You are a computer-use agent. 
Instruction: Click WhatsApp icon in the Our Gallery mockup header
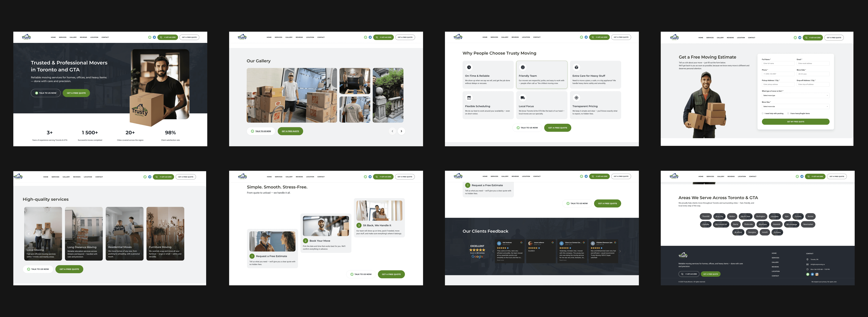(x=365, y=37)
